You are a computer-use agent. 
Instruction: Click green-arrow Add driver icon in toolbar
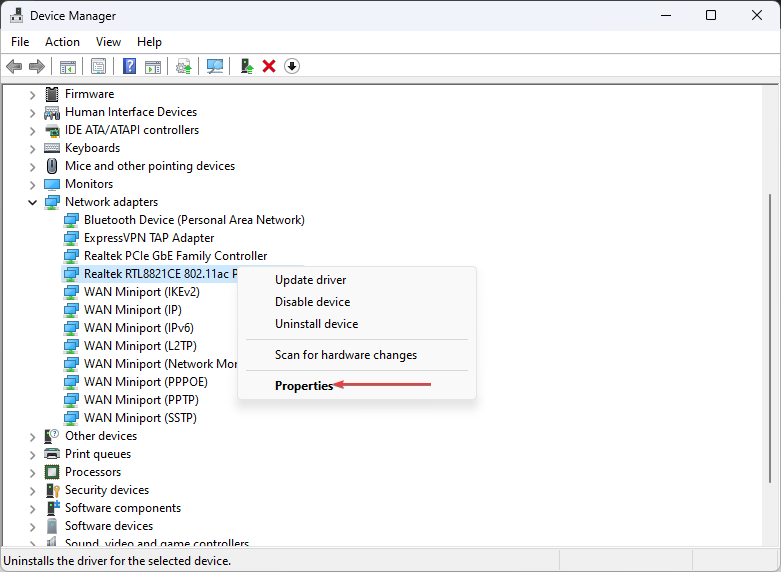pyautogui.click(x=246, y=66)
